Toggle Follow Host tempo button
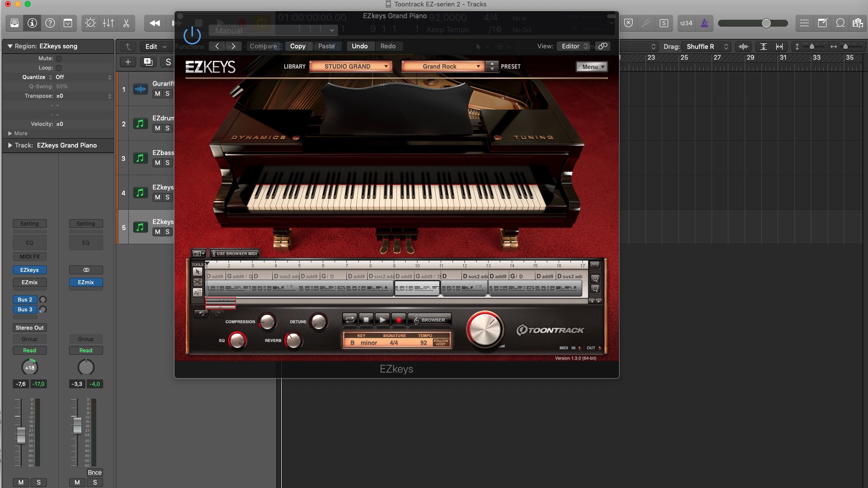Screen dimensions: 868x488 pyautogui.click(x=440, y=342)
